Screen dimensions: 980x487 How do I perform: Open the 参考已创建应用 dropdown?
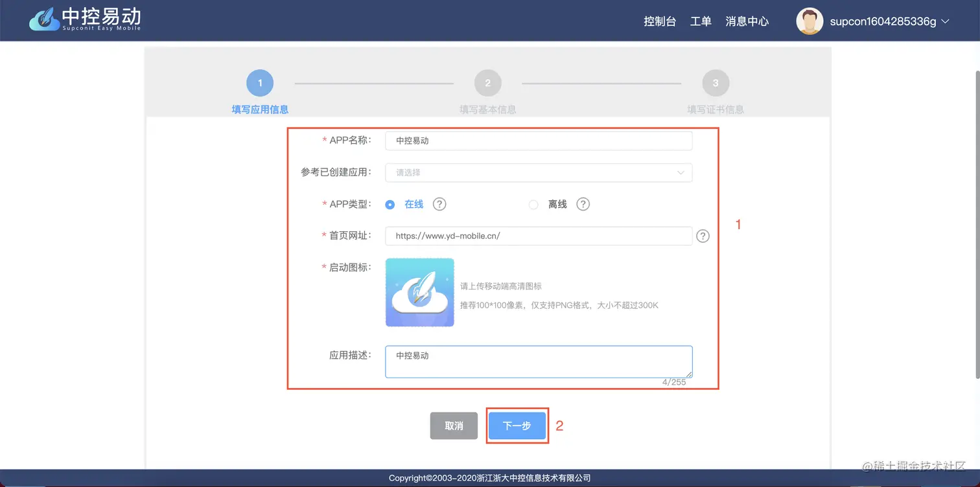[x=539, y=172]
